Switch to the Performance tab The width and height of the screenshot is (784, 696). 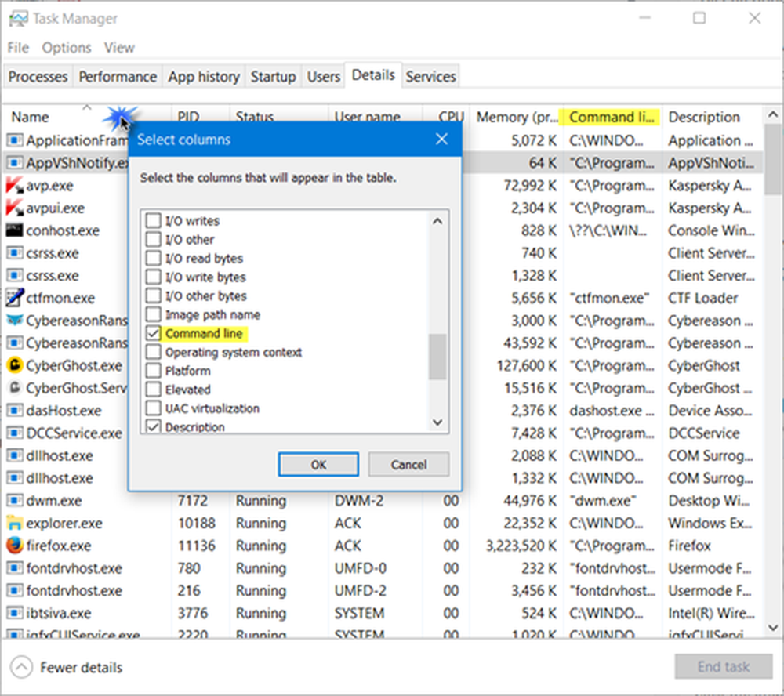118,77
